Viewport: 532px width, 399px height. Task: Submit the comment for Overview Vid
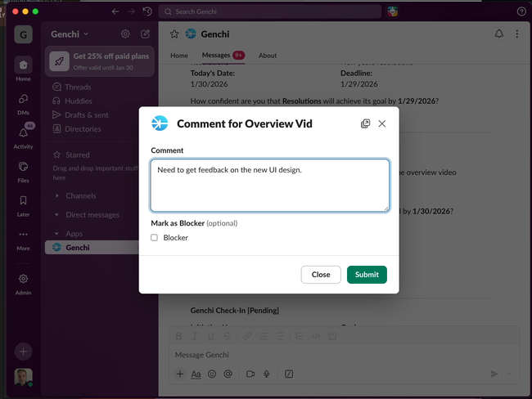(367, 275)
